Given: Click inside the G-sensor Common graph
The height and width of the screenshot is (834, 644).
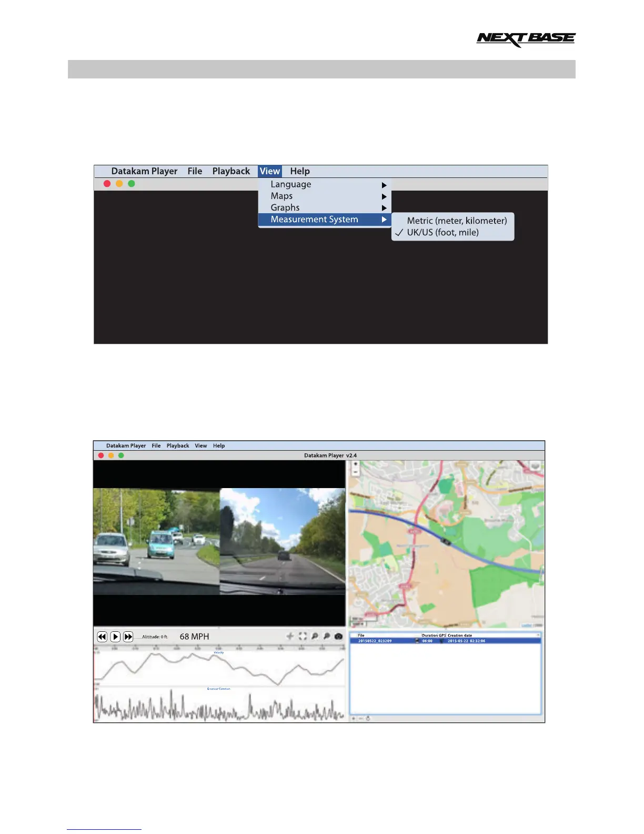Looking at the screenshot, I should [219, 706].
